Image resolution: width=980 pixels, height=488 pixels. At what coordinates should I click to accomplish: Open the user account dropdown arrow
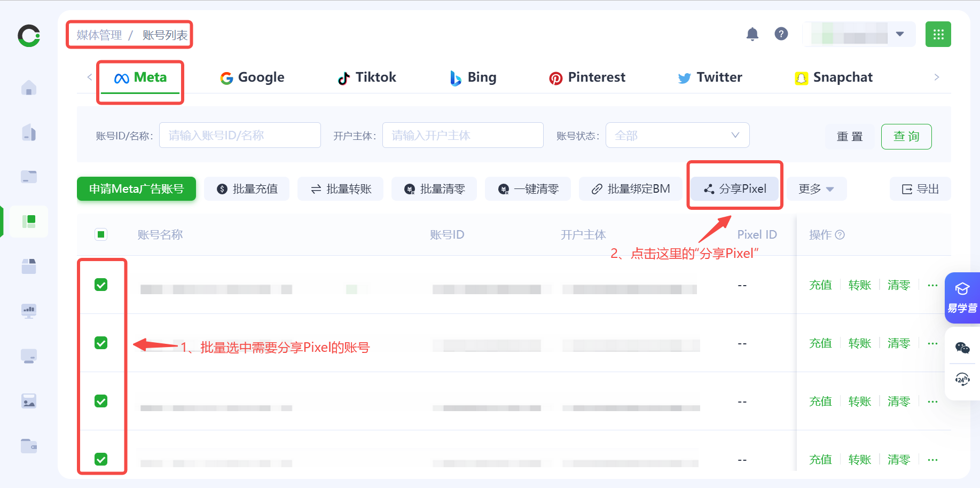[x=900, y=34]
